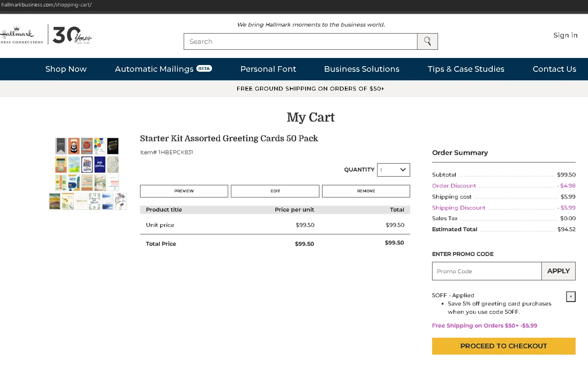Viewport: 588px width, 366px height.
Task: Remove the applied 5OFF promo code
Action: click(x=571, y=297)
